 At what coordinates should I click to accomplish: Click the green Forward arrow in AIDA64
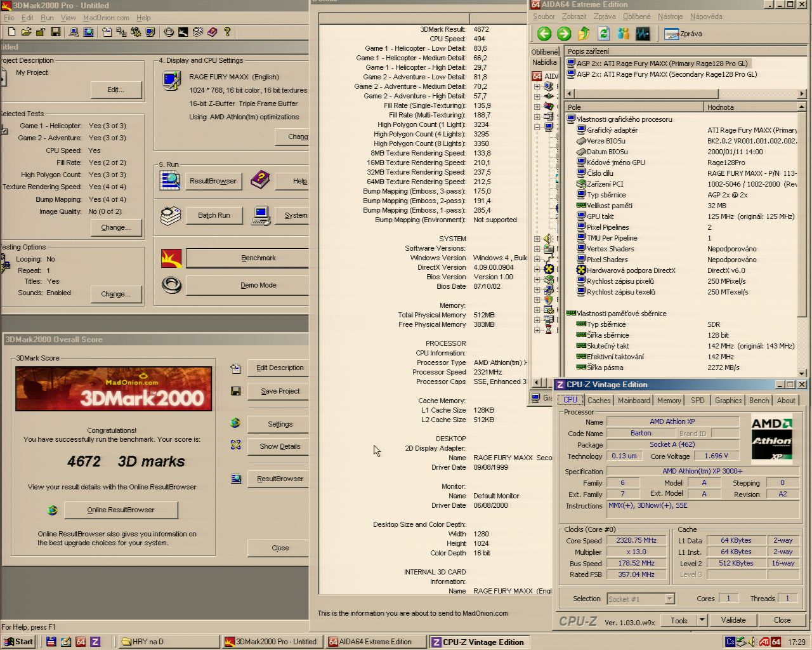pos(564,34)
